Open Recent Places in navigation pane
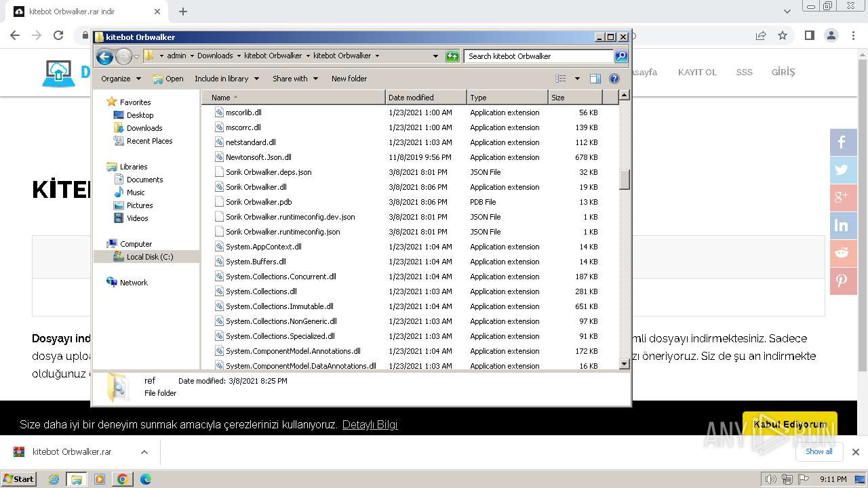The width and height of the screenshot is (868, 488). pyautogui.click(x=149, y=141)
